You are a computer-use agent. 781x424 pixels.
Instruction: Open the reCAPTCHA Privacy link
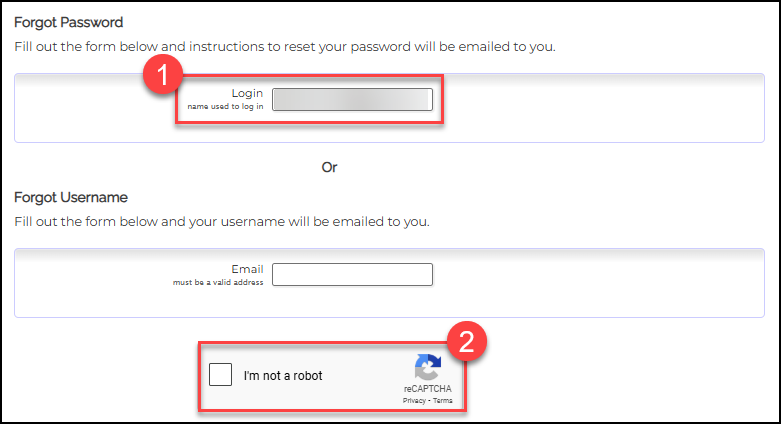[x=414, y=400]
